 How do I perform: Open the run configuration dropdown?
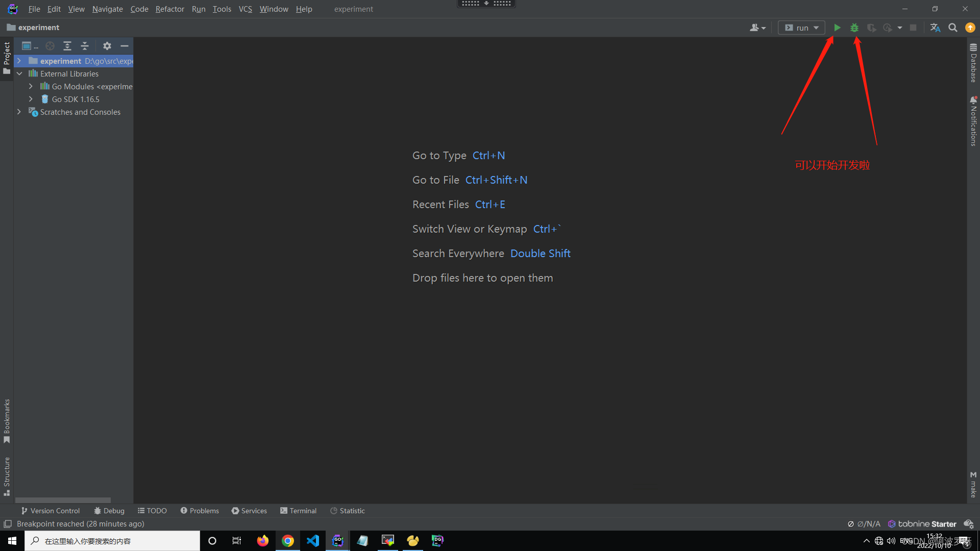[801, 28]
